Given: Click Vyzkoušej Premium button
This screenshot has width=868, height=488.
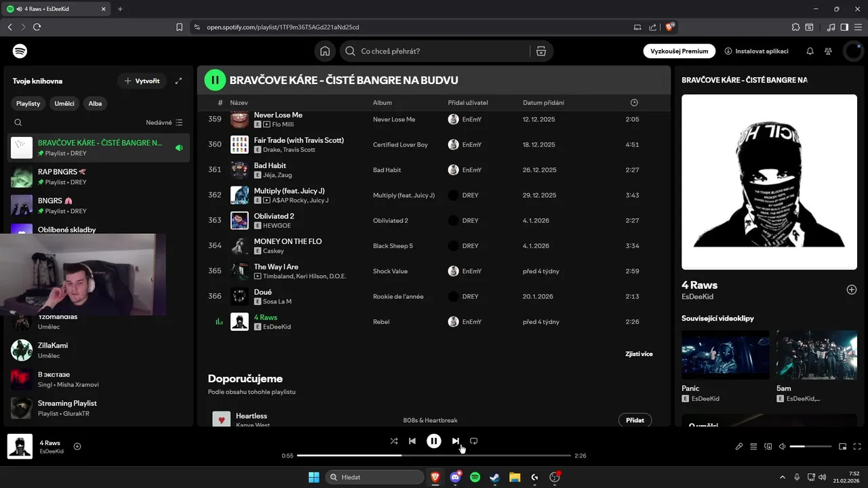Looking at the screenshot, I should (679, 51).
